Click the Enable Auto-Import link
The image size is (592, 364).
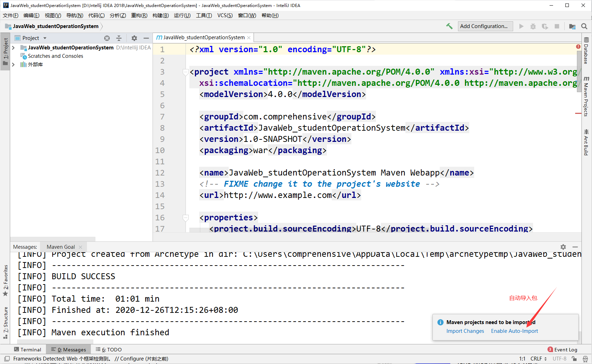(x=514, y=331)
